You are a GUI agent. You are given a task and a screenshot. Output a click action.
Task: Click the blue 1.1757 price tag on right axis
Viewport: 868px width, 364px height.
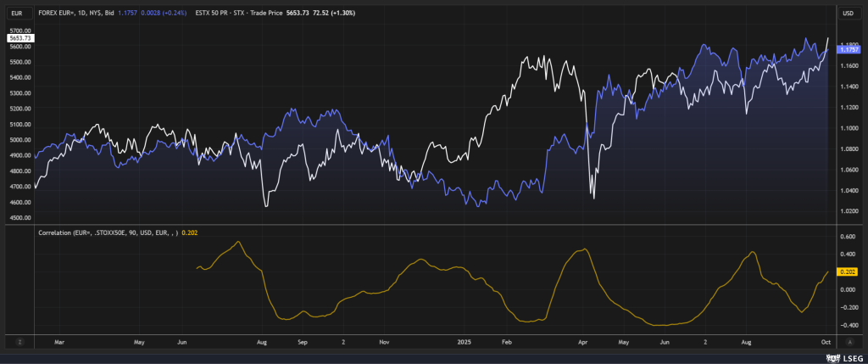click(849, 50)
